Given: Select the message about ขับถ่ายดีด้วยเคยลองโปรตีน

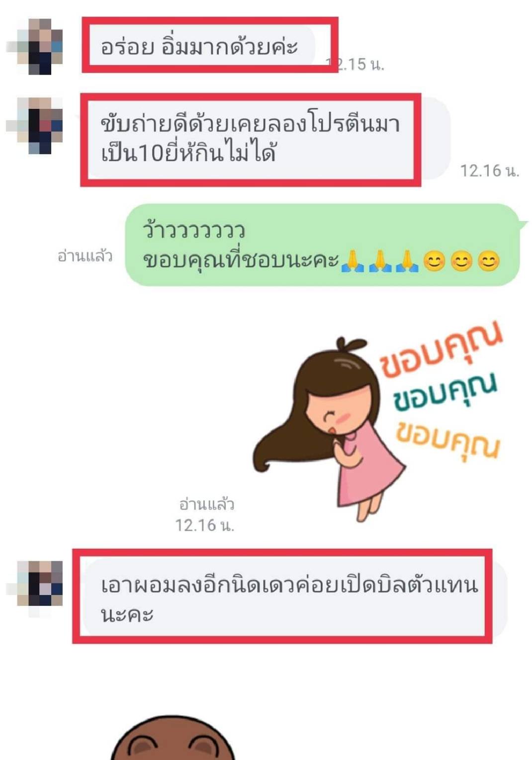Looking at the screenshot, I should point(266,139).
